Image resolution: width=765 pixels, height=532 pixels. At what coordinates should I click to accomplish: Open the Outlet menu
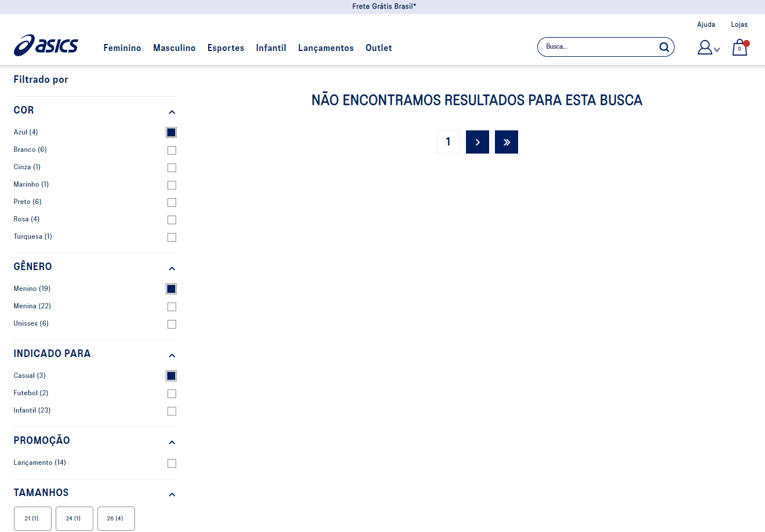tap(379, 48)
